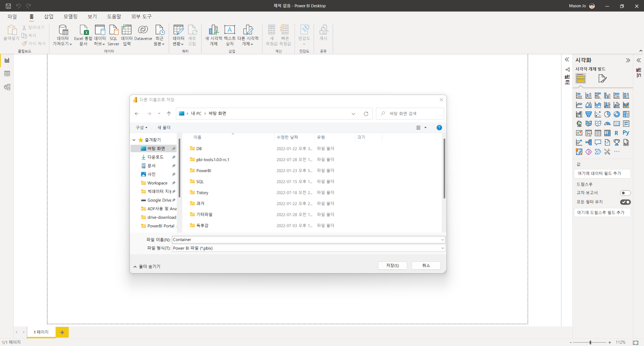
Task: Open Model view in left sidebar
Action: (7, 87)
